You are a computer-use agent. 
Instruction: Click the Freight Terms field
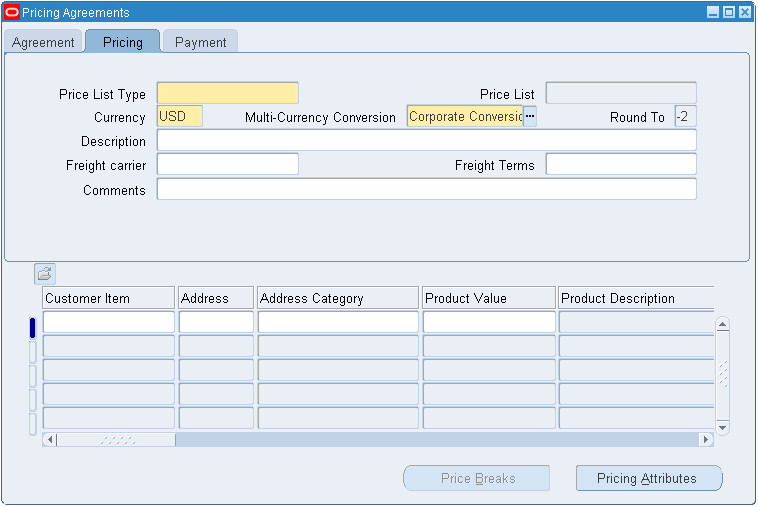(620, 165)
